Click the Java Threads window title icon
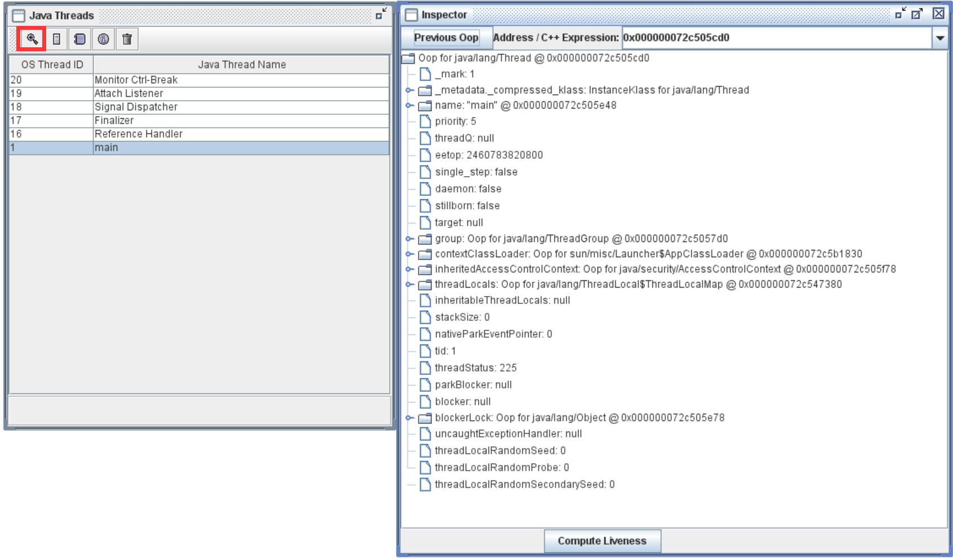The width and height of the screenshot is (953, 560). tap(19, 15)
